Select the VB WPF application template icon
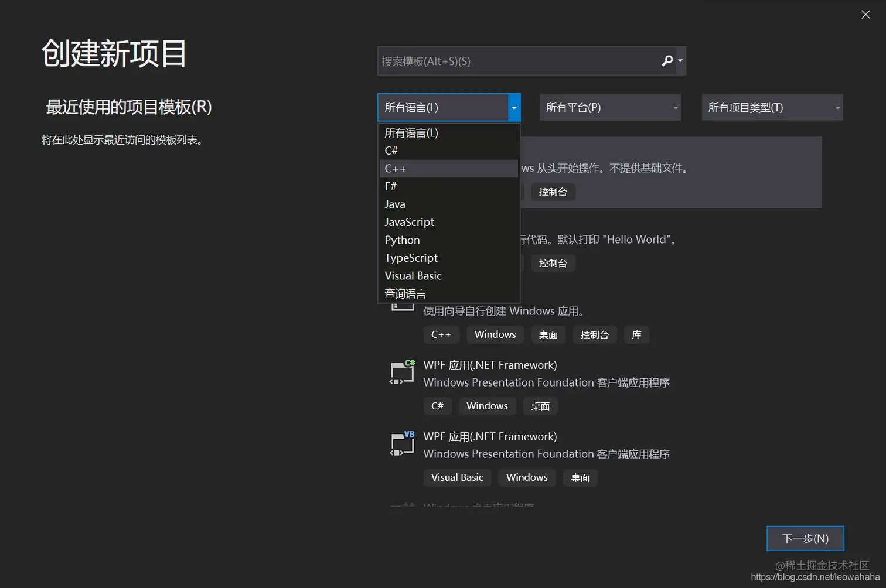Image resolution: width=886 pixels, height=588 pixels. click(402, 443)
